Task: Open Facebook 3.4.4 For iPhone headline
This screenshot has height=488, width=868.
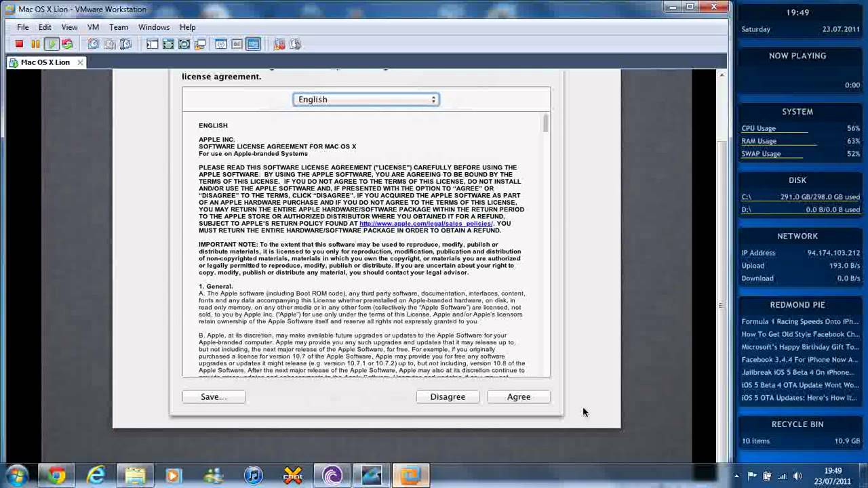Action: click(x=800, y=360)
